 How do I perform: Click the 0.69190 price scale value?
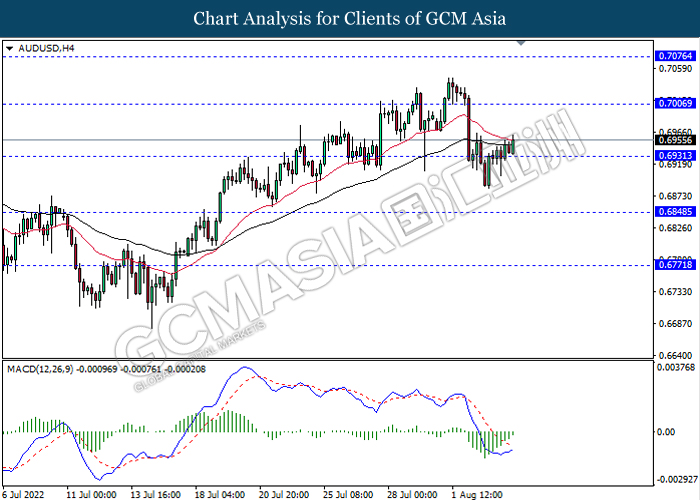[x=676, y=164]
